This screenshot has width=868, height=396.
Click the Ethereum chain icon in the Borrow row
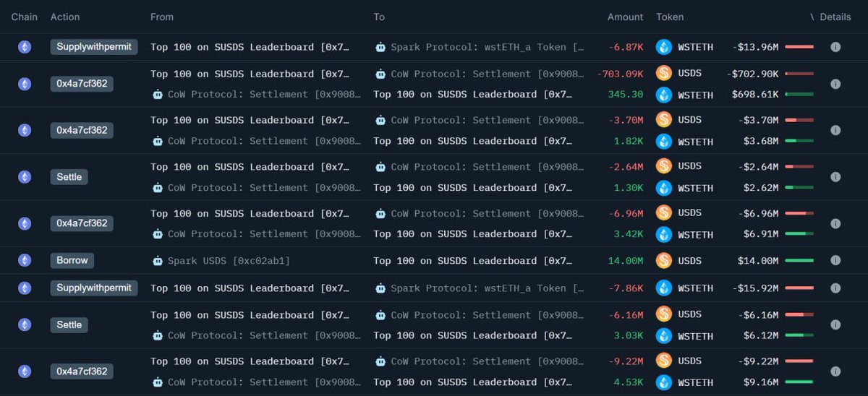pyautogui.click(x=25, y=260)
